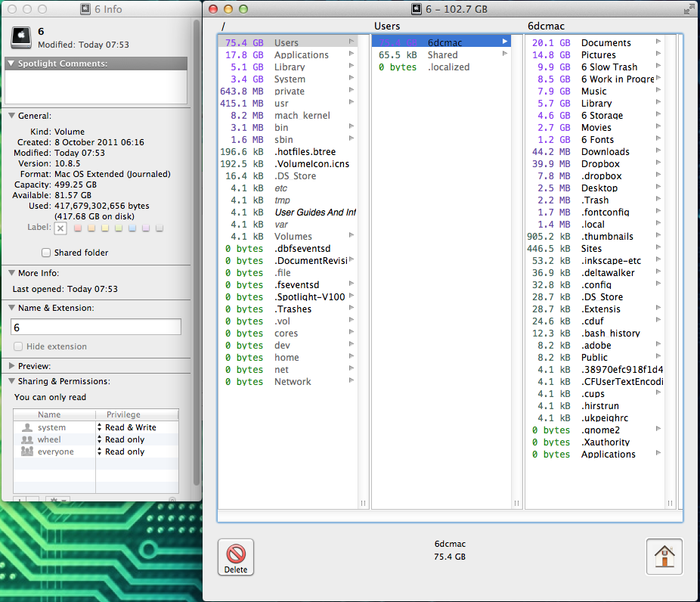Expand the Preview section

pos(12,366)
